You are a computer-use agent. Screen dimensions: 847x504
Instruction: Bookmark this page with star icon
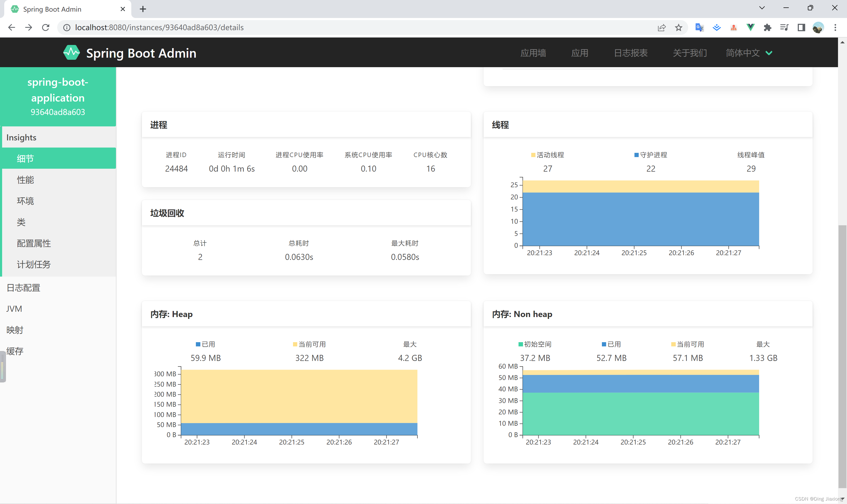tap(678, 28)
